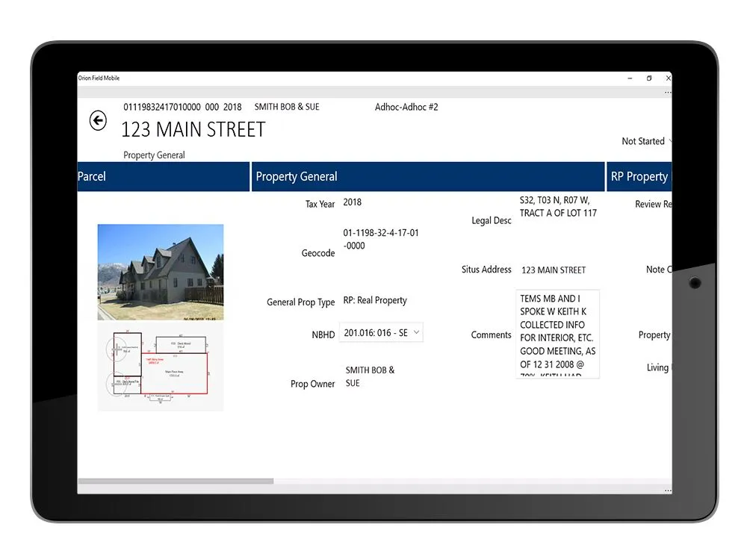Open the Not Started status dropdown
Screen dimensions: 747x560
[x=643, y=141]
